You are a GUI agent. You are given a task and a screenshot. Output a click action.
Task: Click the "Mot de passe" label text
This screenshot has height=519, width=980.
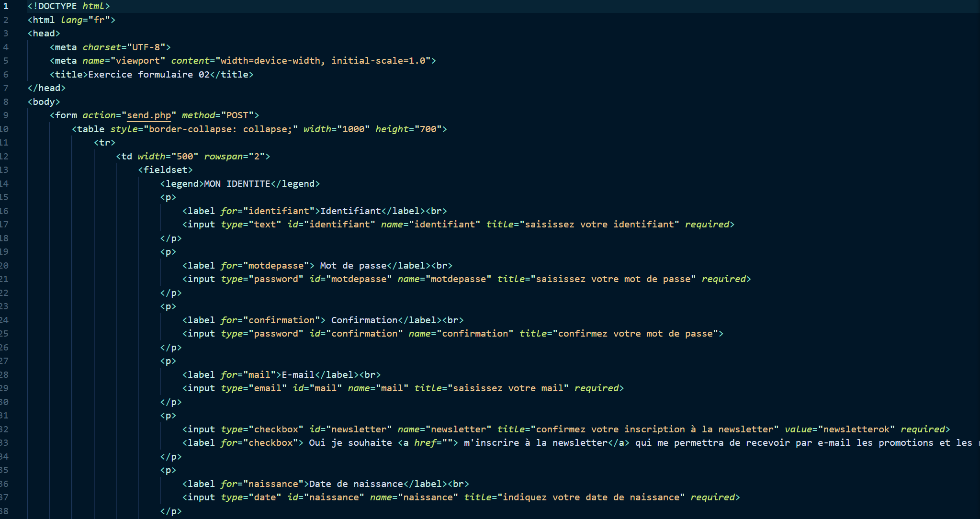click(353, 266)
